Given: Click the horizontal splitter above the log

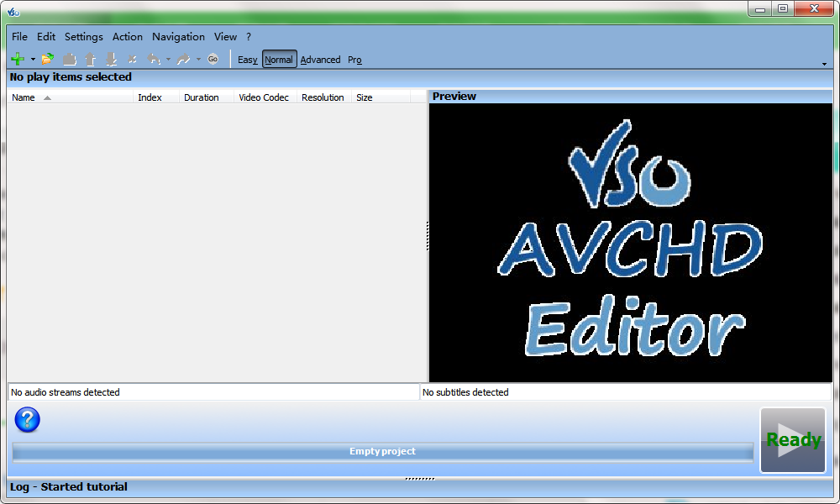Looking at the screenshot, I should [420, 478].
